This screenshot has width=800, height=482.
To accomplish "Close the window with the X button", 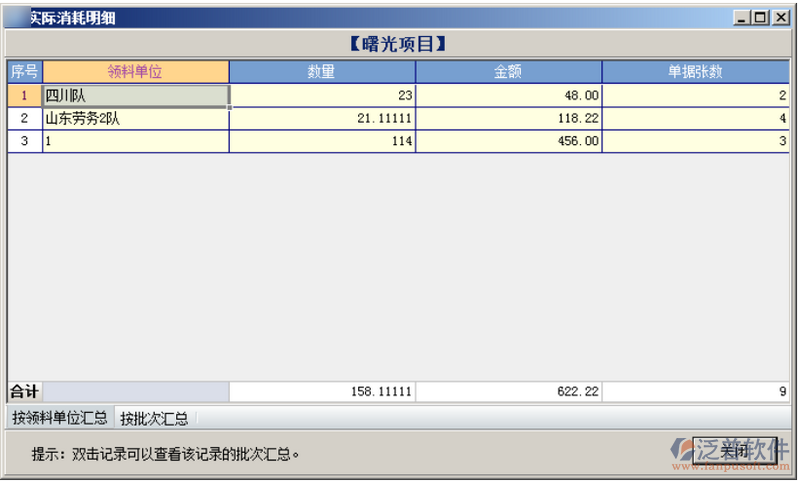I will (781, 18).
